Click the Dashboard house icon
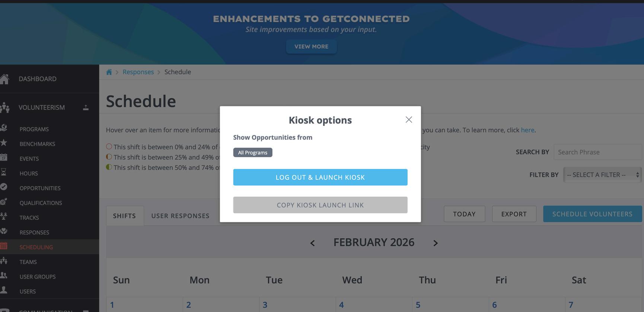 tap(4, 79)
